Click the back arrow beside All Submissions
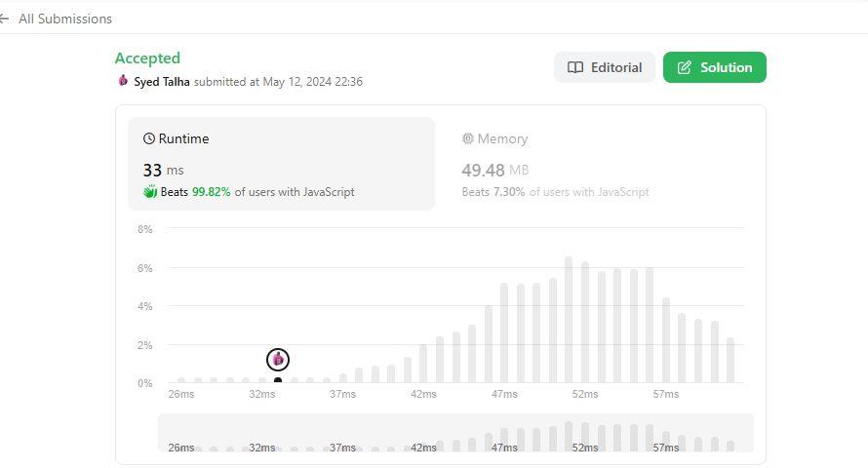Viewport: 868px width, 468px height. (4, 19)
